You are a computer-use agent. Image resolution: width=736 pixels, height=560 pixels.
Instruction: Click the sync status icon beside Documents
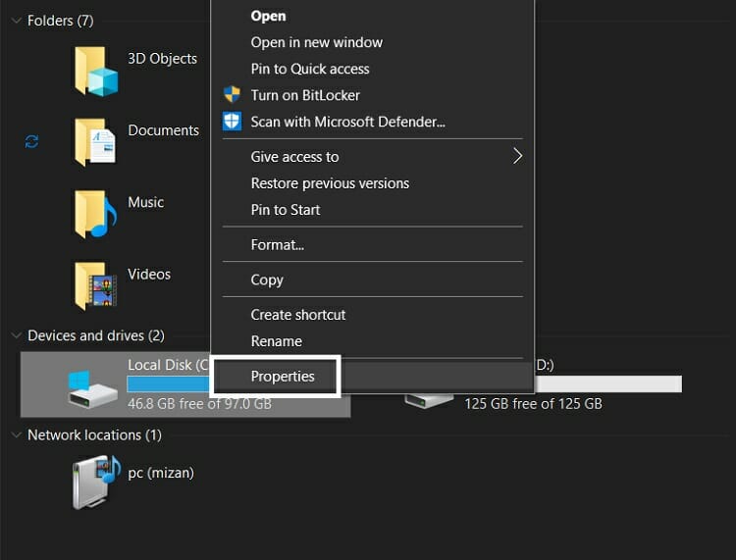pyautogui.click(x=31, y=142)
